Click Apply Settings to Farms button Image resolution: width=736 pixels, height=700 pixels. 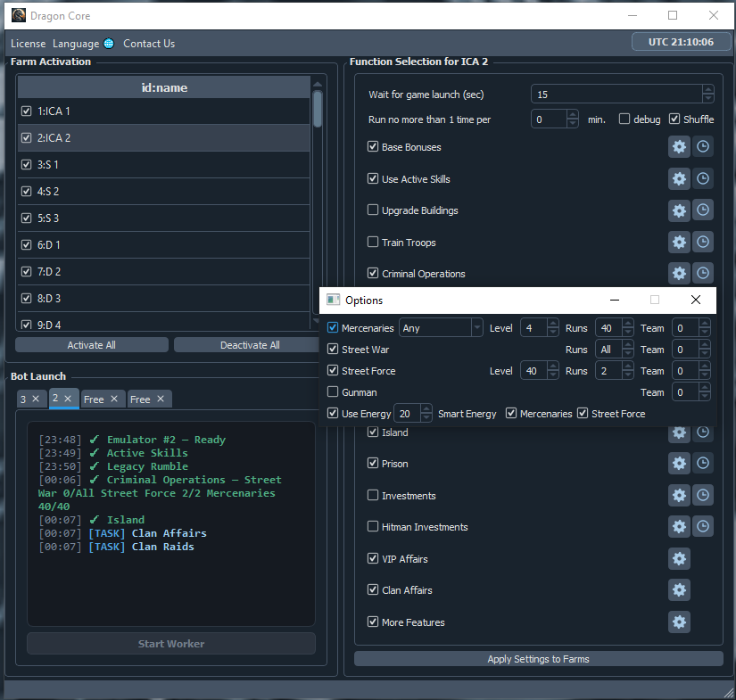(x=538, y=659)
